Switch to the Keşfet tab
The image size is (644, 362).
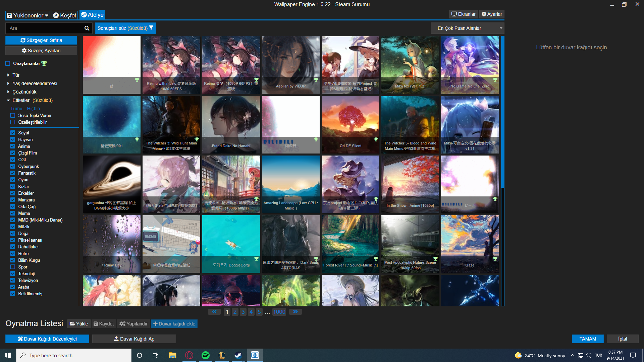(x=65, y=15)
